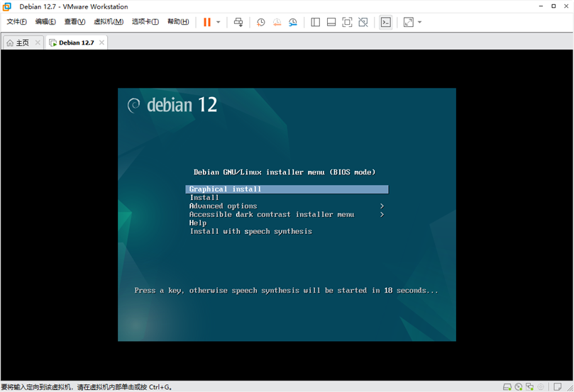Screen dimensions: 574x392
Task: Revert the VM to its previous snapshot
Action: tap(277, 22)
